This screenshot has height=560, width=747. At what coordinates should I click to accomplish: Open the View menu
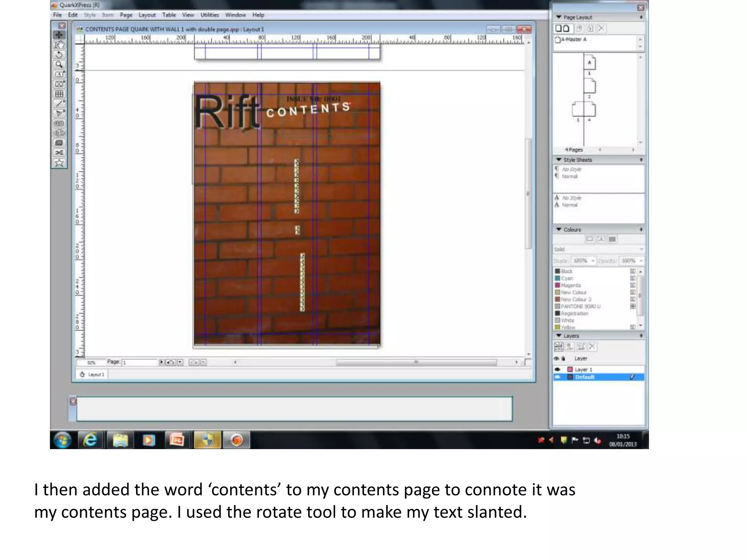pos(188,15)
